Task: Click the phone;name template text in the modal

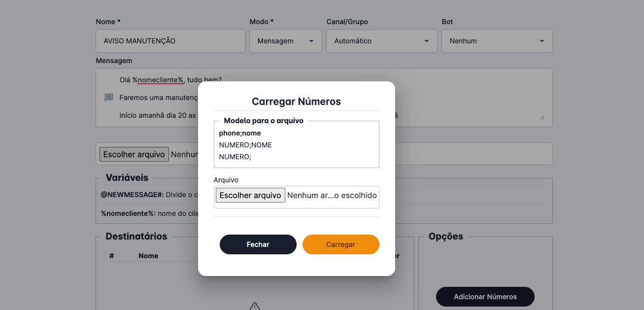Action: pyautogui.click(x=239, y=133)
